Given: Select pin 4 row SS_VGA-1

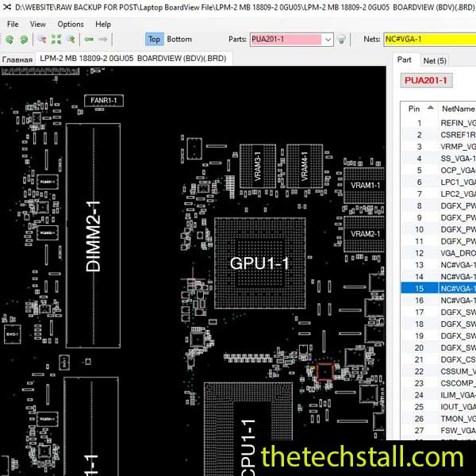Looking at the screenshot, I should tap(439, 159).
